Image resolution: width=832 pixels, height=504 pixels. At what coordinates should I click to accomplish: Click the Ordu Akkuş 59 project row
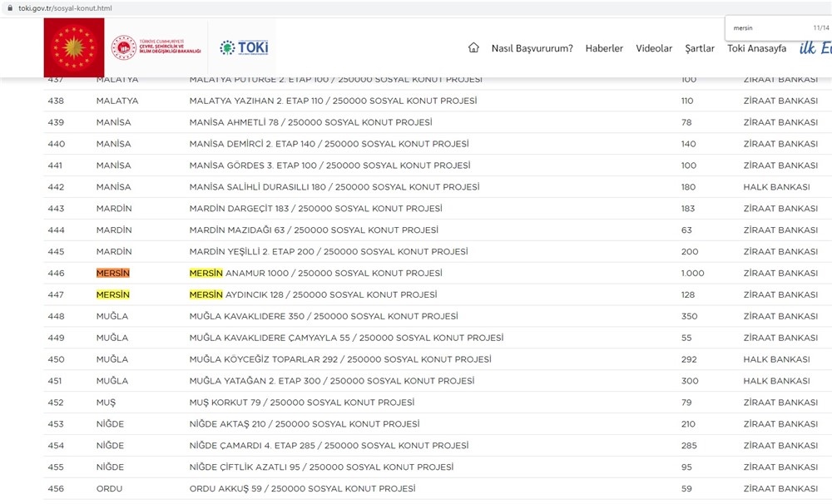pyautogui.click(x=302, y=488)
